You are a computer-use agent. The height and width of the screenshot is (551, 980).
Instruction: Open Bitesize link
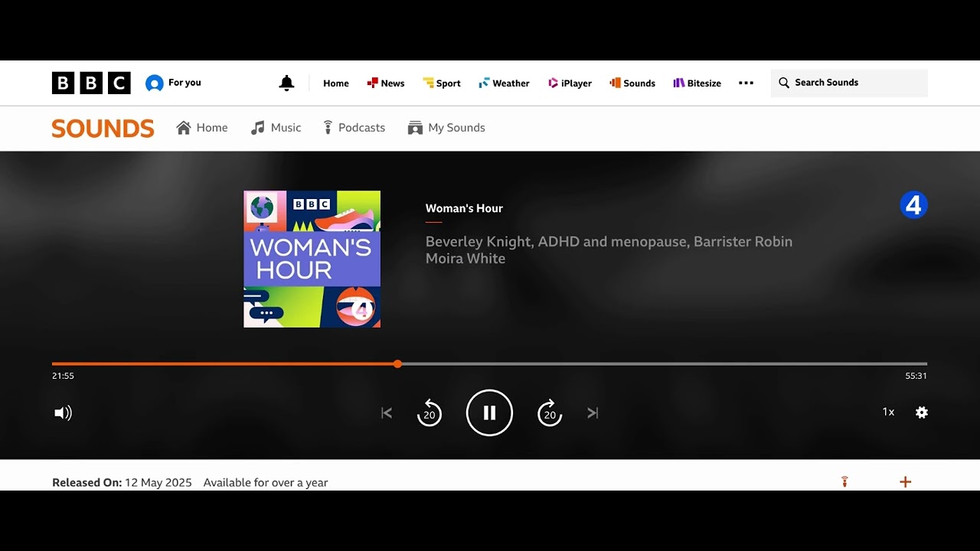coord(697,83)
